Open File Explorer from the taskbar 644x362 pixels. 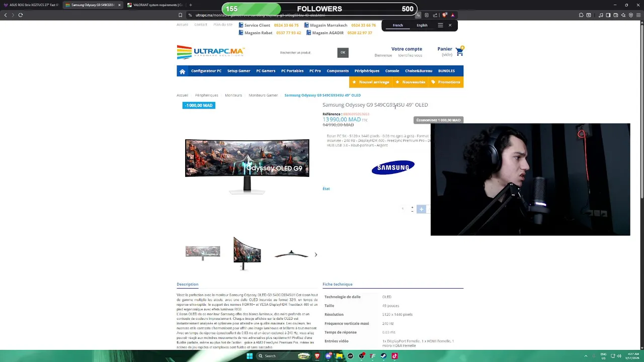coord(340,356)
